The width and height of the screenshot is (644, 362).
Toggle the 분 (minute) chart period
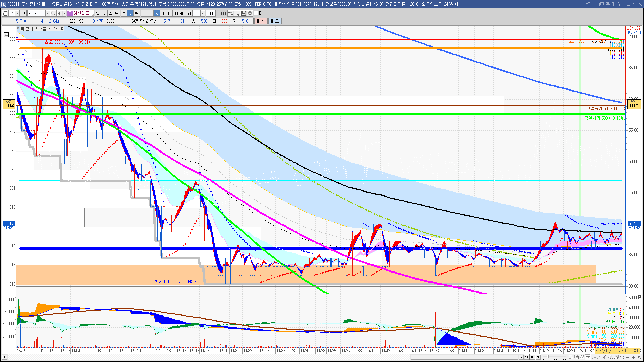(x=124, y=13)
